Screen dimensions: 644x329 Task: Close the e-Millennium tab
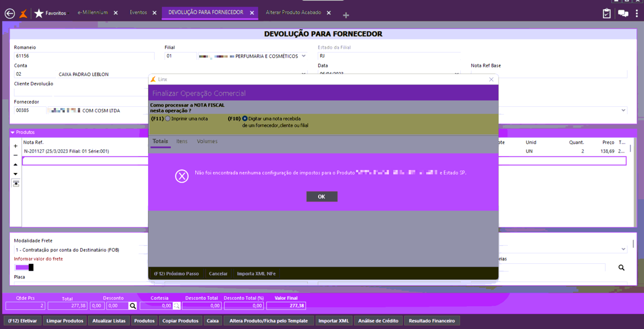point(116,13)
